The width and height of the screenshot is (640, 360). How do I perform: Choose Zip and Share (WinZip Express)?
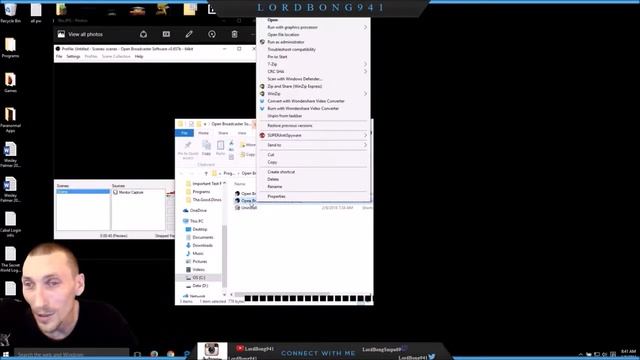(x=313, y=86)
